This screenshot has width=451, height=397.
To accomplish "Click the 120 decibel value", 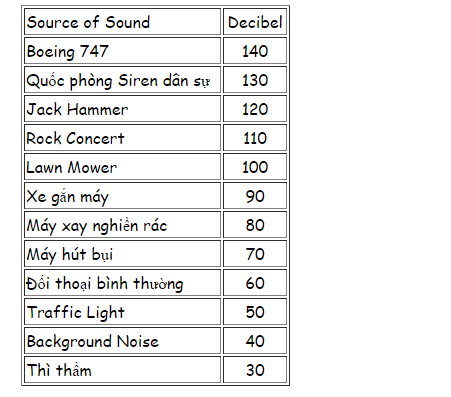I will point(255,109).
